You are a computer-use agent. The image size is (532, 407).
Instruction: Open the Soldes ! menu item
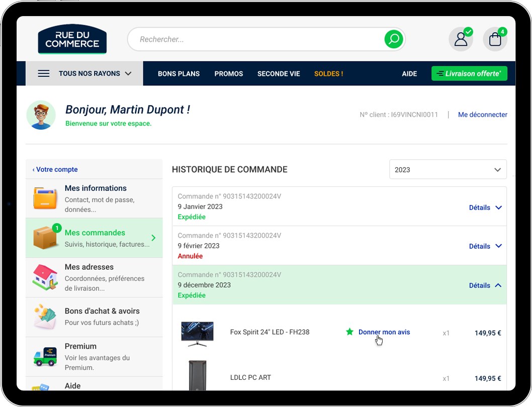pyautogui.click(x=328, y=74)
